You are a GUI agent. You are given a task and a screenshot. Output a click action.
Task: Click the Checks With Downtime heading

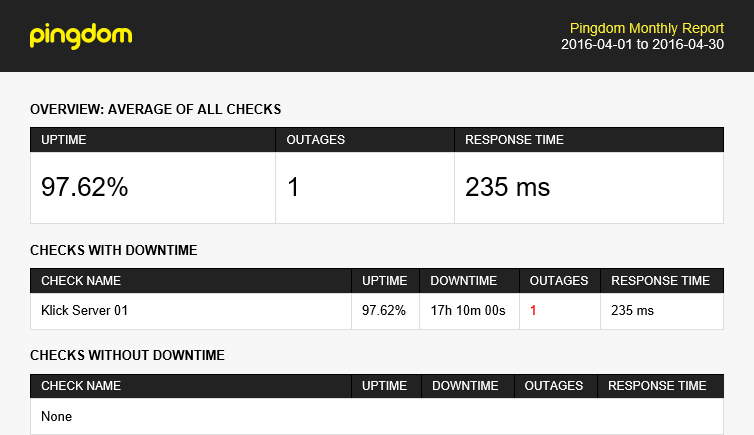[113, 250]
